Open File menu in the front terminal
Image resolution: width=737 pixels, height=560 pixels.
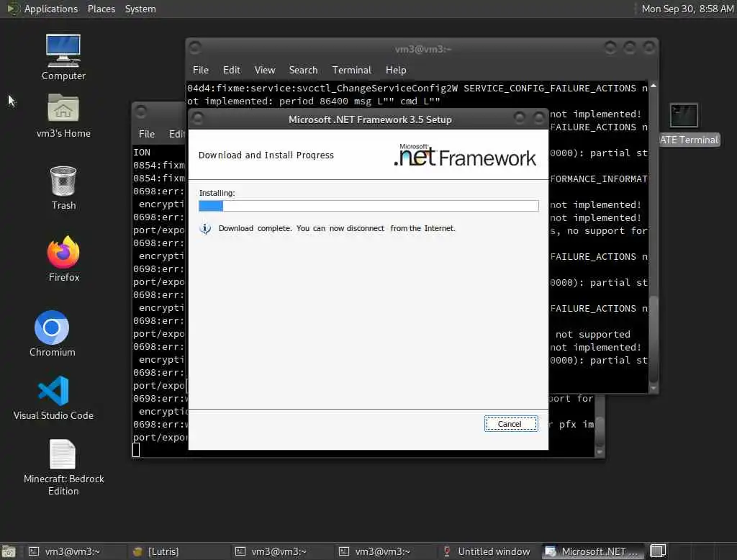tap(201, 70)
